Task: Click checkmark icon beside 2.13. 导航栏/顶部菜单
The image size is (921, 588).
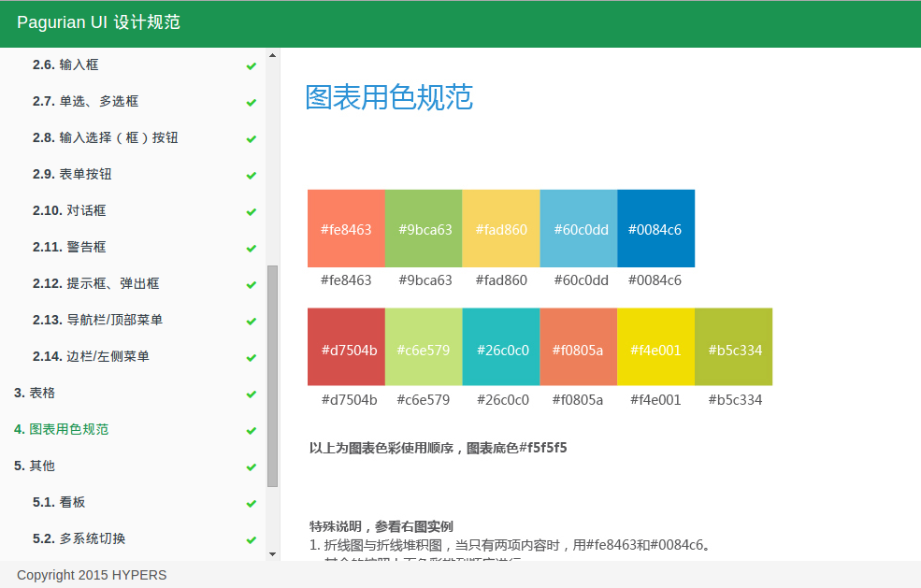Action: point(252,321)
